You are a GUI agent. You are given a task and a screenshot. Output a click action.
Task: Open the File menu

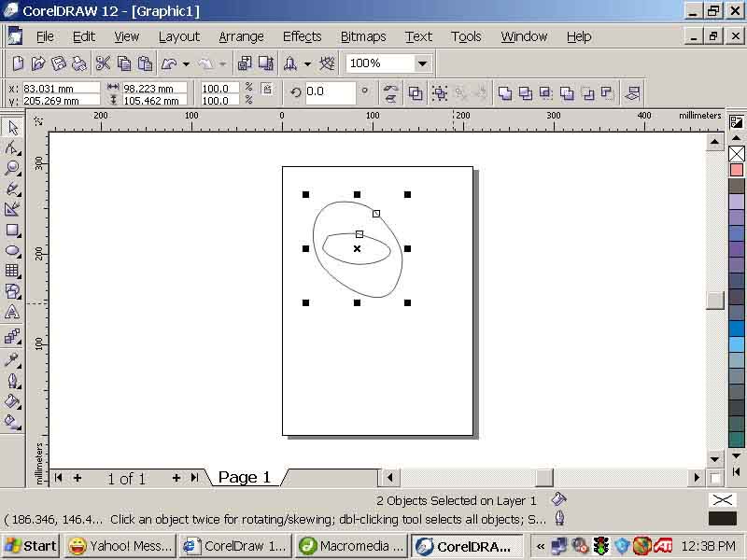[45, 36]
